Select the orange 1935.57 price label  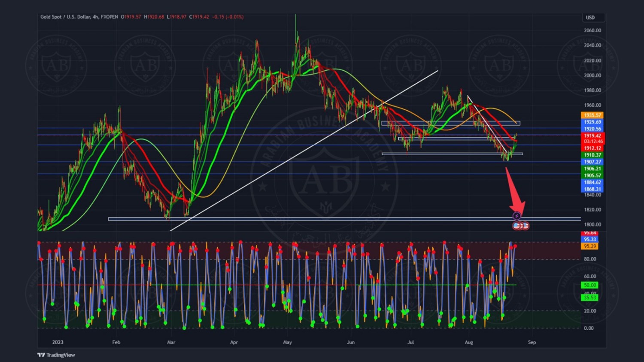click(x=592, y=115)
